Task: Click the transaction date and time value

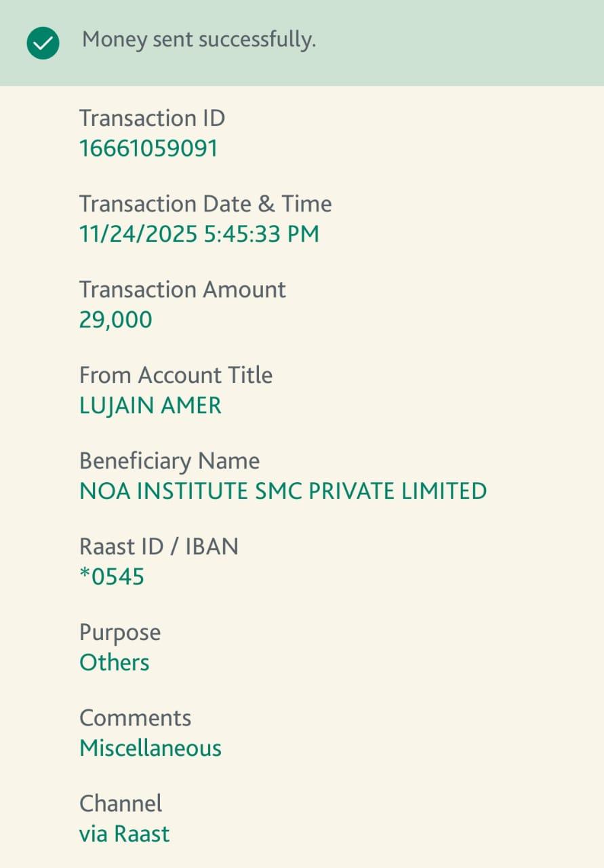Action: pyautogui.click(x=199, y=234)
